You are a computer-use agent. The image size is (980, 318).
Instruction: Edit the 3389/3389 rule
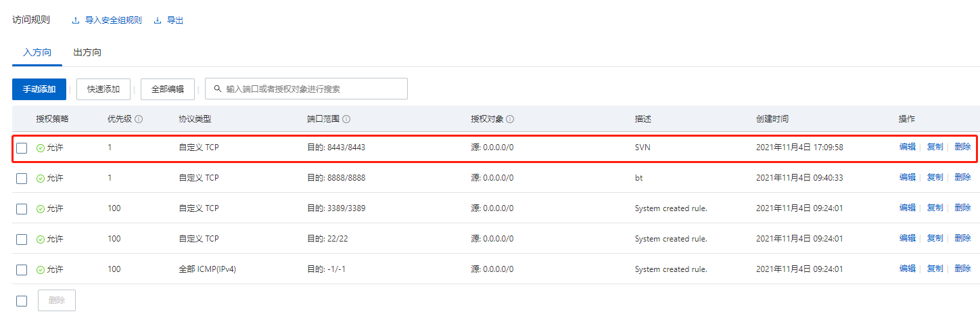pyautogui.click(x=908, y=208)
